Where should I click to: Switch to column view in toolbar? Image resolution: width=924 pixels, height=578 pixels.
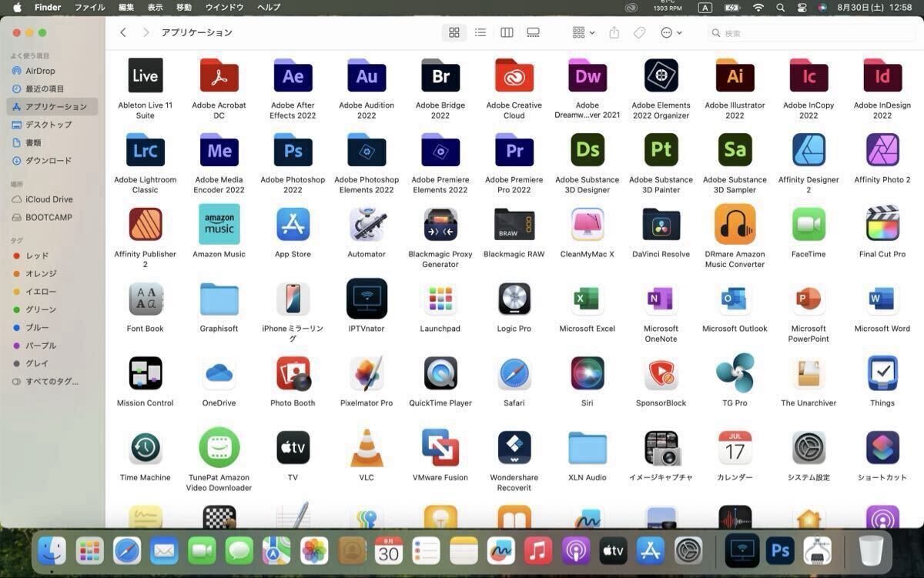507,33
